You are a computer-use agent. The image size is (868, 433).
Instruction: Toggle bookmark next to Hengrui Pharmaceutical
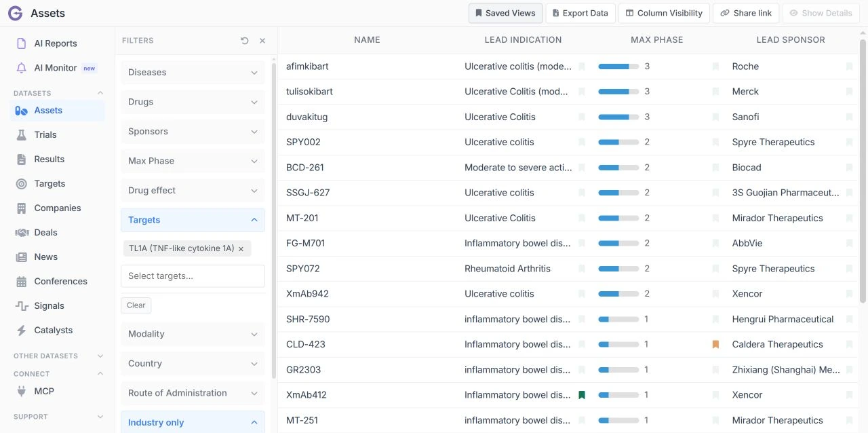pyautogui.click(x=849, y=320)
